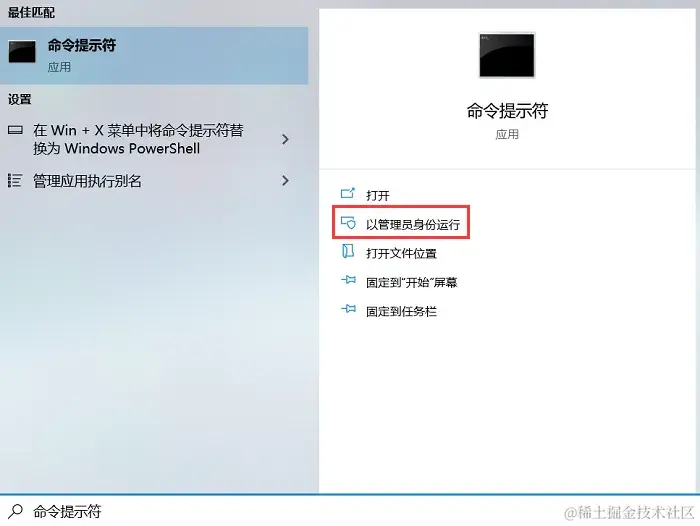Viewport: 700px width, 526px height.
Task: Expand the 管理应用执行别名 chevron arrow
Action: [285, 180]
